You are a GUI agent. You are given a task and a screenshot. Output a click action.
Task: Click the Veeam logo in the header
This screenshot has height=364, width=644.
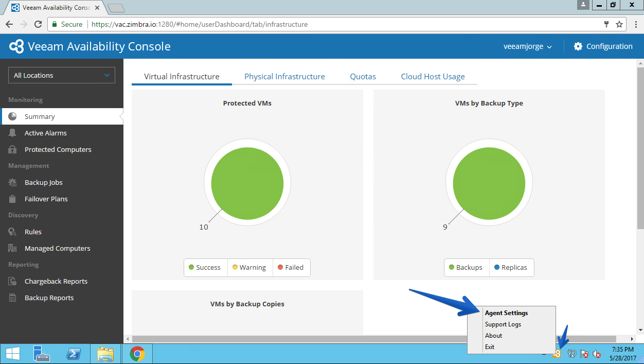[16, 46]
